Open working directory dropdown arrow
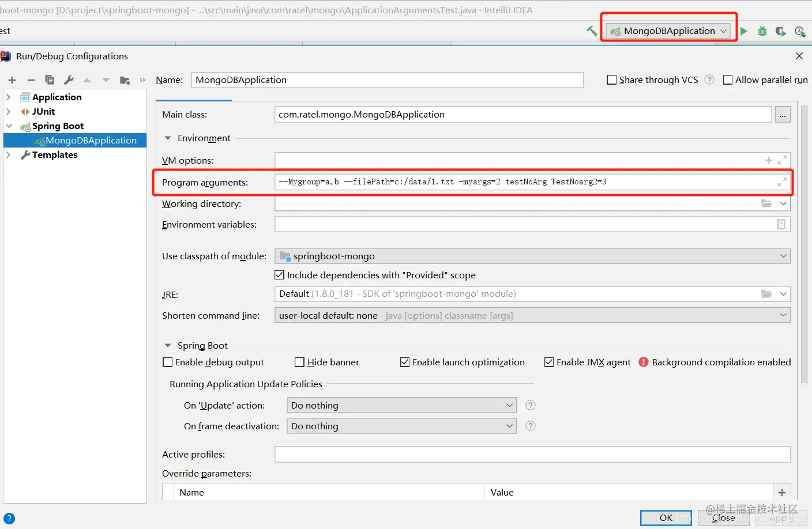This screenshot has width=812, height=529. coord(783,203)
